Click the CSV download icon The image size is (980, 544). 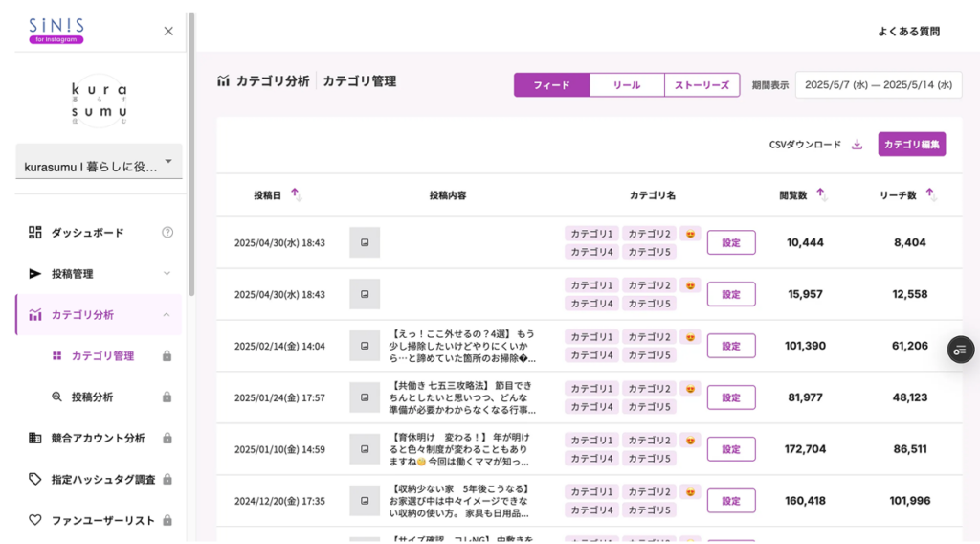[857, 145]
